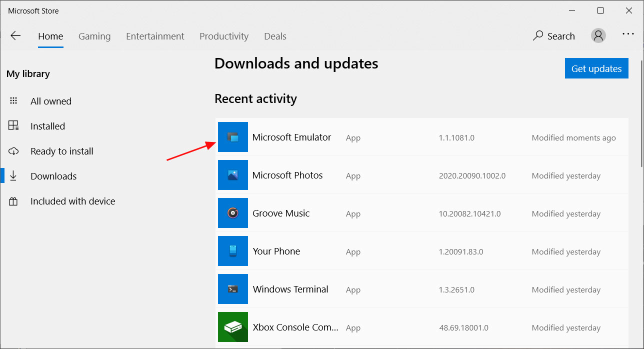Viewport: 644px width, 349px height.
Task: Click the Microsoft Emulator app icon
Action: 233,137
